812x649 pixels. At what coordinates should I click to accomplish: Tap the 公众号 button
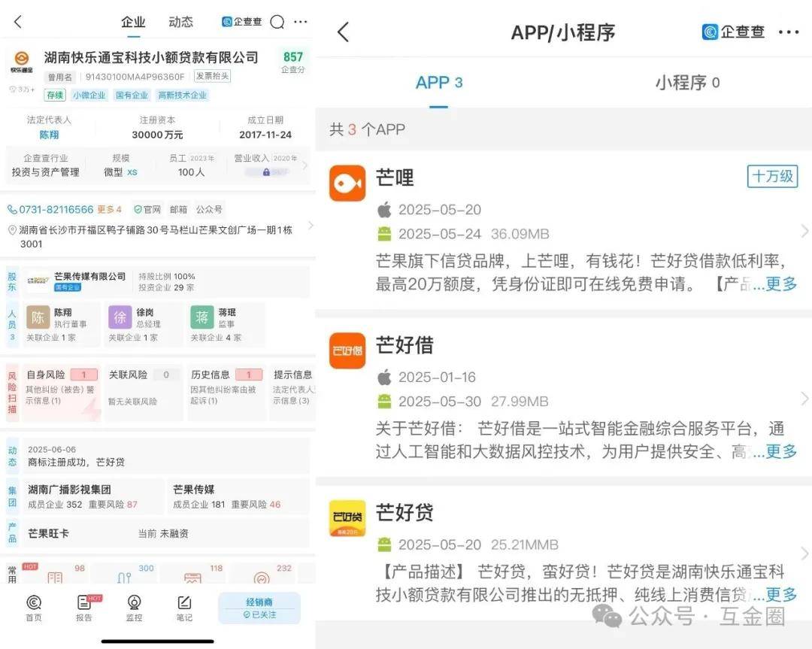209,209
